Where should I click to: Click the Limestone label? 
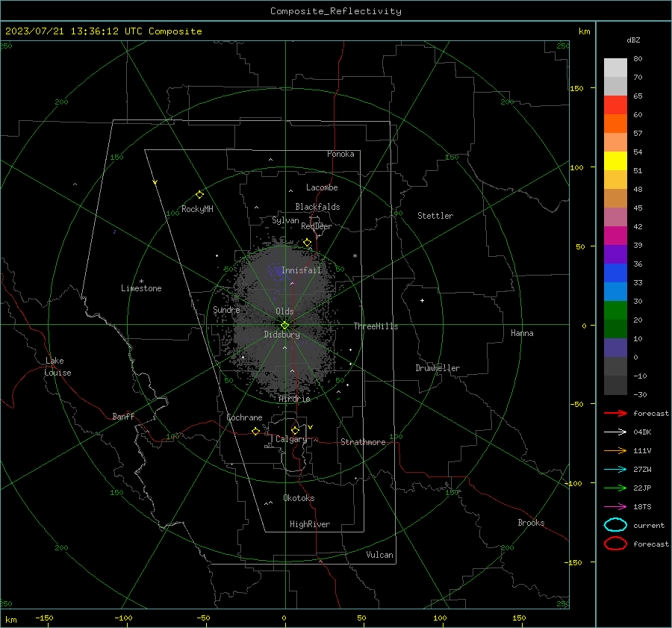pyautogui.click(x=141, y=288)
